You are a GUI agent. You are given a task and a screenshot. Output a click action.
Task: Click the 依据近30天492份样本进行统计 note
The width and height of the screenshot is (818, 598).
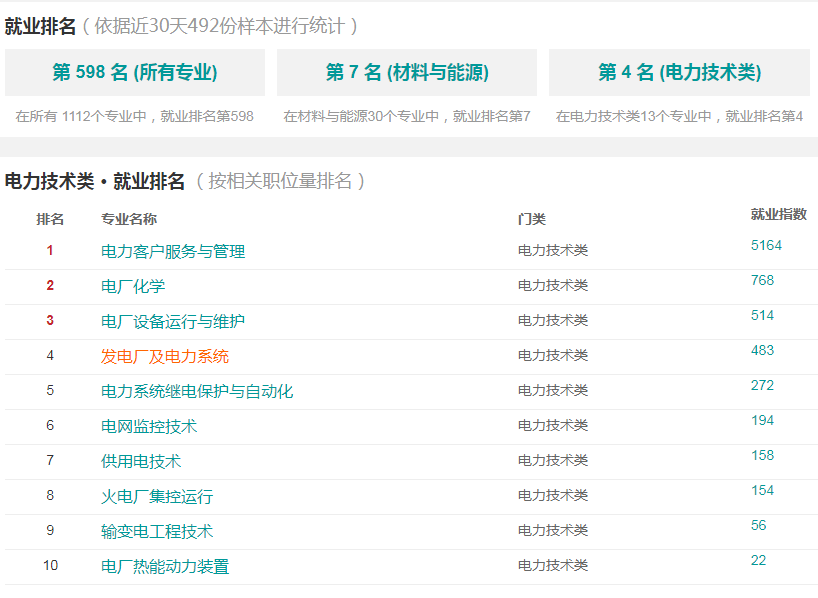[220, 26]
